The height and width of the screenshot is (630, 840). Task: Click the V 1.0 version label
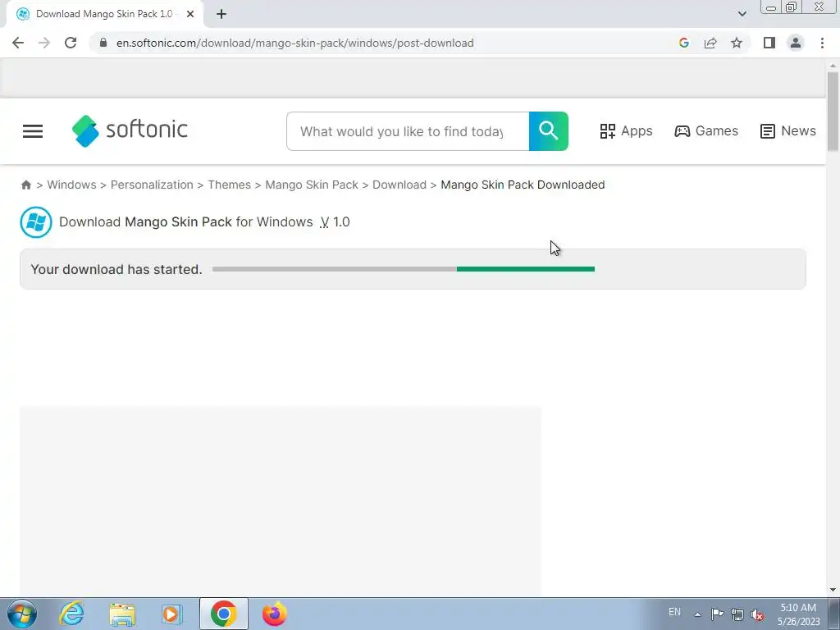335,221
